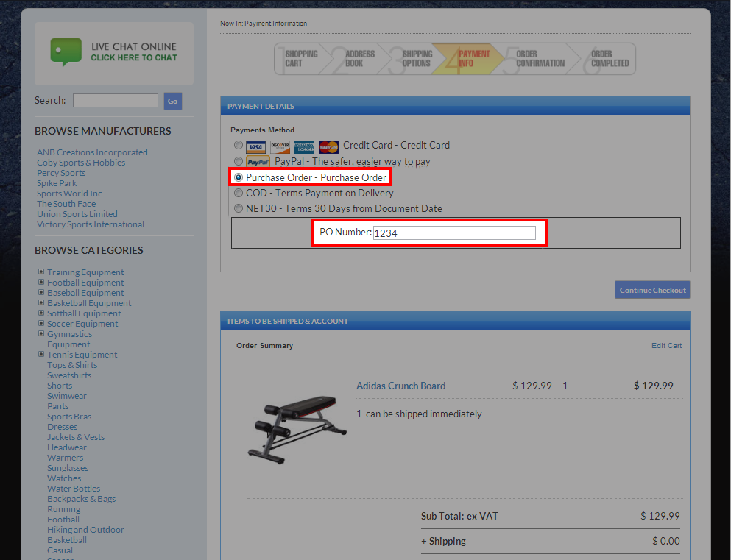
Task: Select the Credit Card payment radio button
Action: pyautogui.click(x=238, y=146)
